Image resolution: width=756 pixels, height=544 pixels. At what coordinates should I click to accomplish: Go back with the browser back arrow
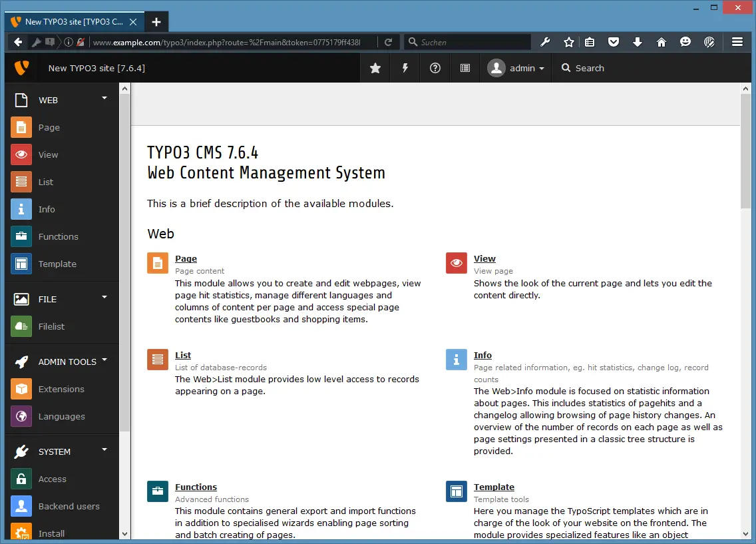(18, 42)
